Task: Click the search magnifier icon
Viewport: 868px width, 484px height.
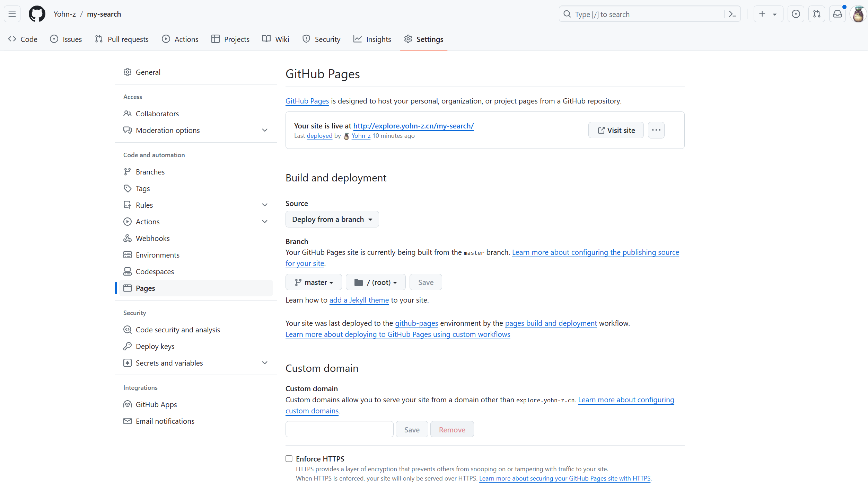Action: [x=567, y=14]
